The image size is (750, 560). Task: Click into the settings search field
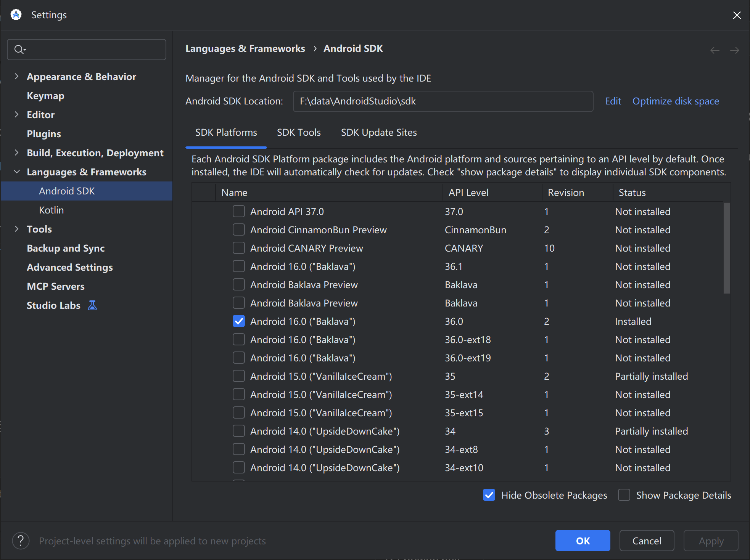click(87, 50)
